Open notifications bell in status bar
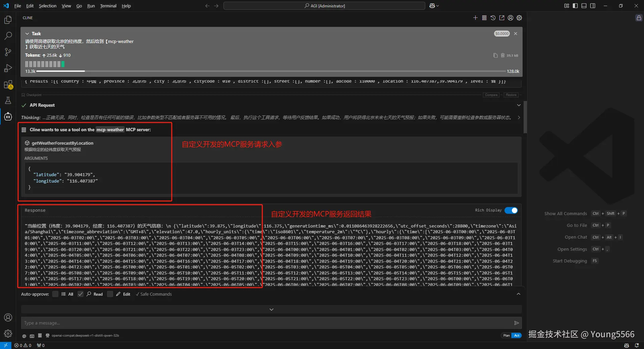This screenshot has width=644, height=349. (637, 345)
